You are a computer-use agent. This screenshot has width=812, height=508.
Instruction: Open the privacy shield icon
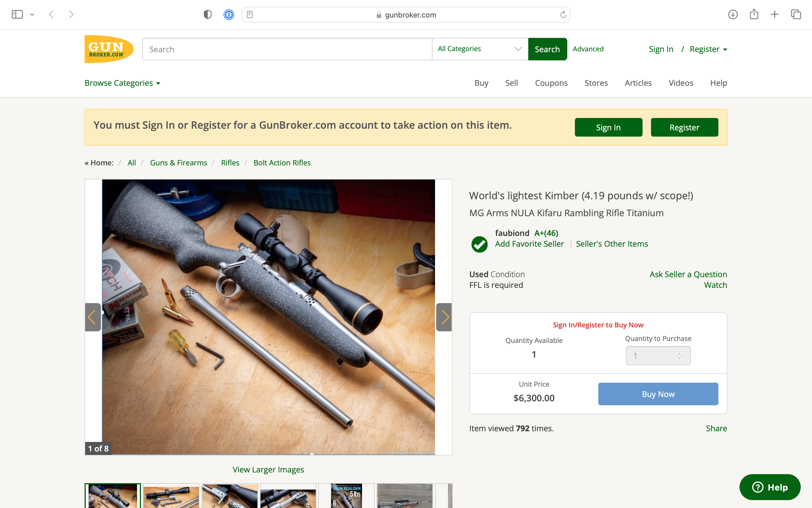(x=208, y=14)
